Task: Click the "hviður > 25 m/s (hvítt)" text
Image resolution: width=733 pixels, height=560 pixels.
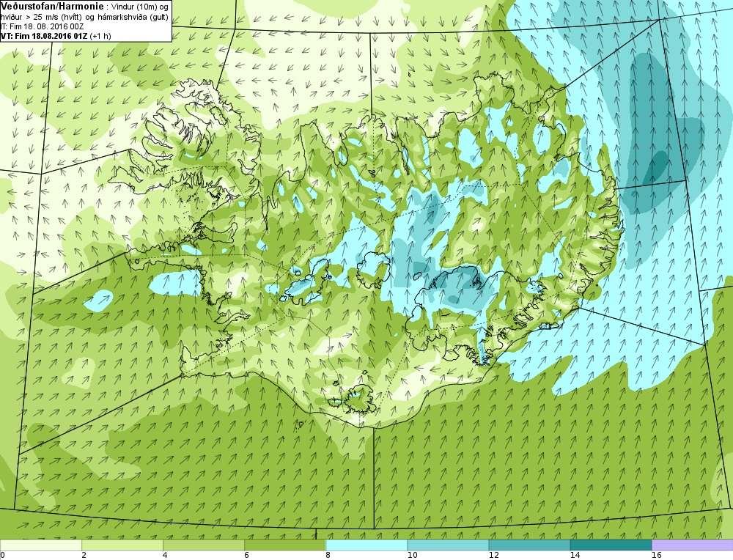Action: coord(42,18)
